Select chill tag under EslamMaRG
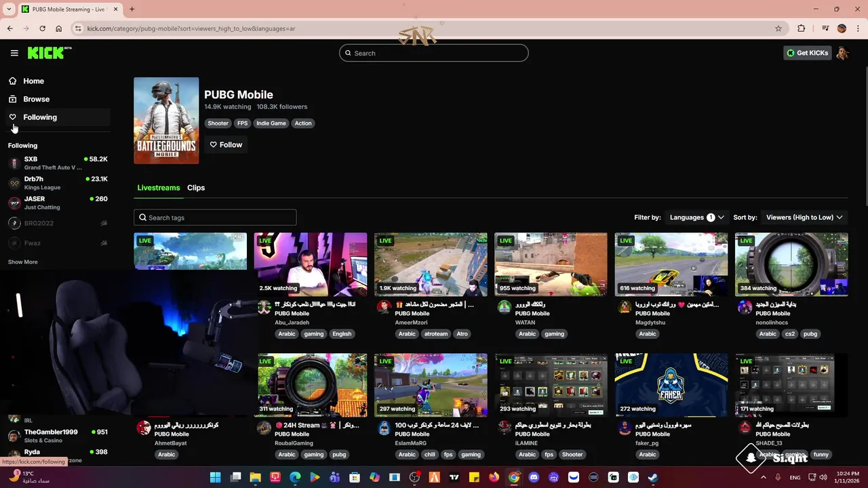868x488 pixels. 429,455
